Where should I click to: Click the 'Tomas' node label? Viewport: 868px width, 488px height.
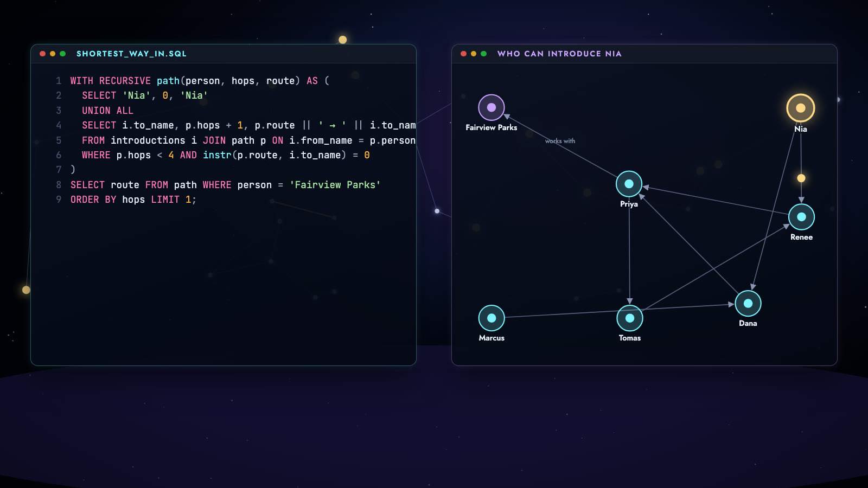coord(630,338)
